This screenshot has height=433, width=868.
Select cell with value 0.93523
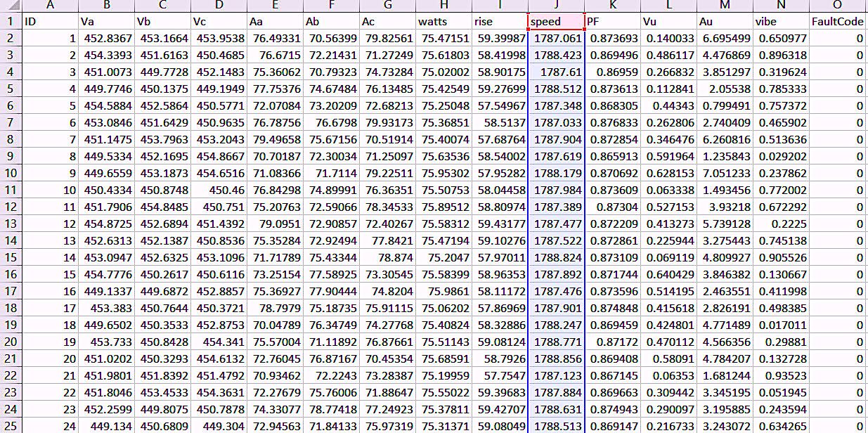[x=781, y=375]
